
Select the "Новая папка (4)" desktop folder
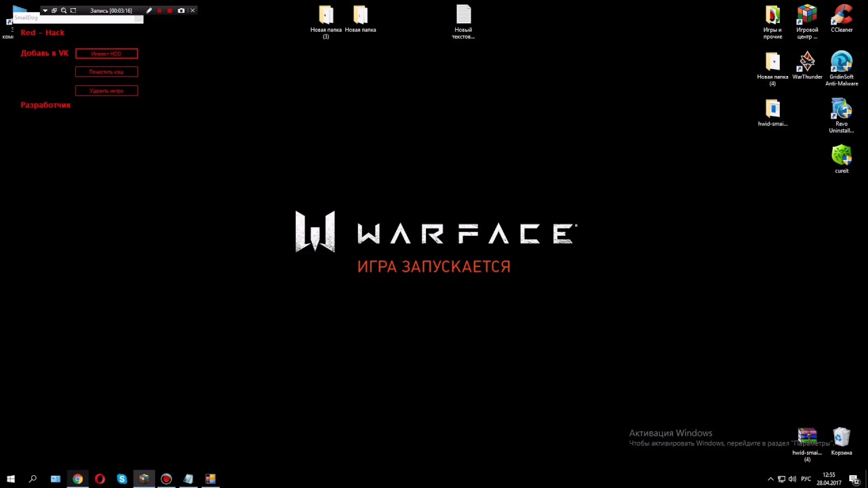772,69
